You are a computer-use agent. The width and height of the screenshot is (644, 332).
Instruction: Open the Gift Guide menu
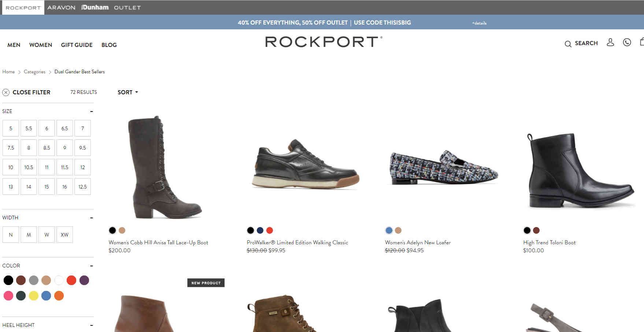[77, 45]
